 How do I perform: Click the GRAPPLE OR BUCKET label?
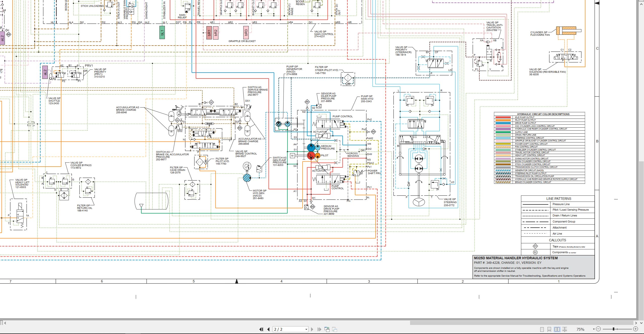point(242,41)
